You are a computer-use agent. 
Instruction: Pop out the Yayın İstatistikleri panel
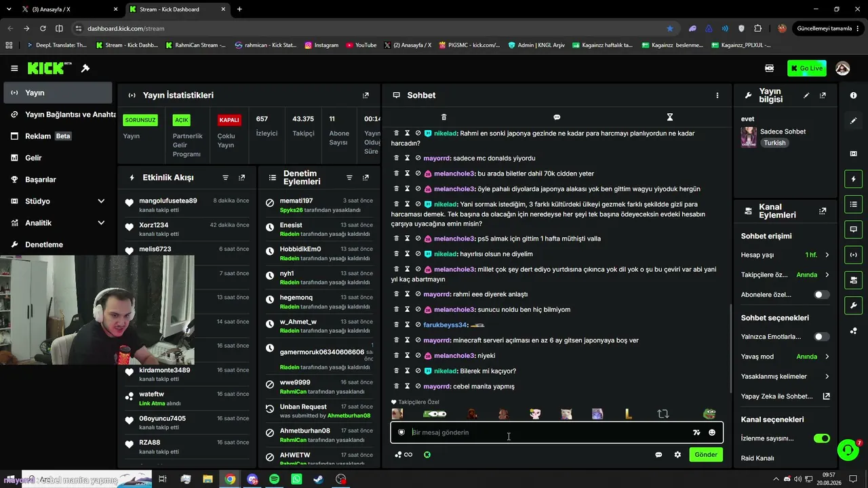coord(366,96)
